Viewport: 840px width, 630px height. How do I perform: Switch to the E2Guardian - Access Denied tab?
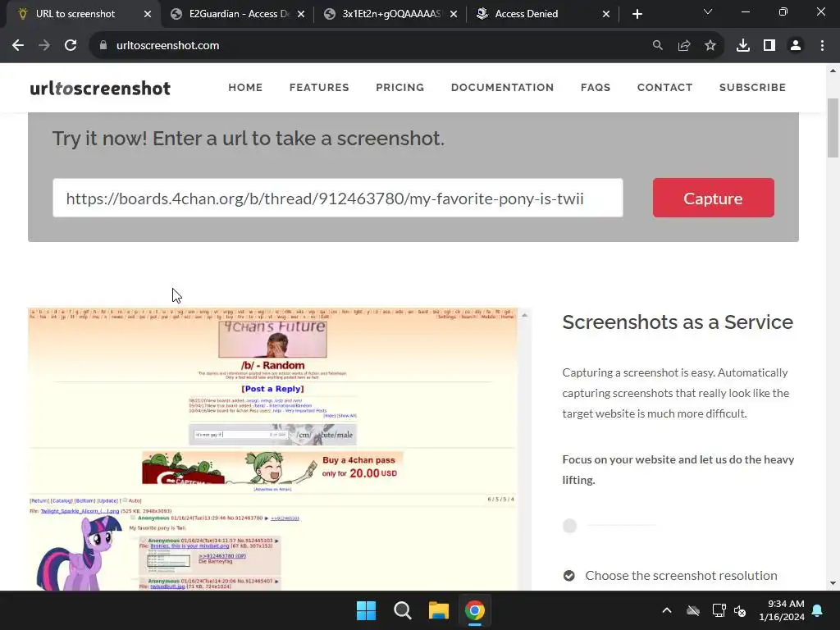(239, 14)
